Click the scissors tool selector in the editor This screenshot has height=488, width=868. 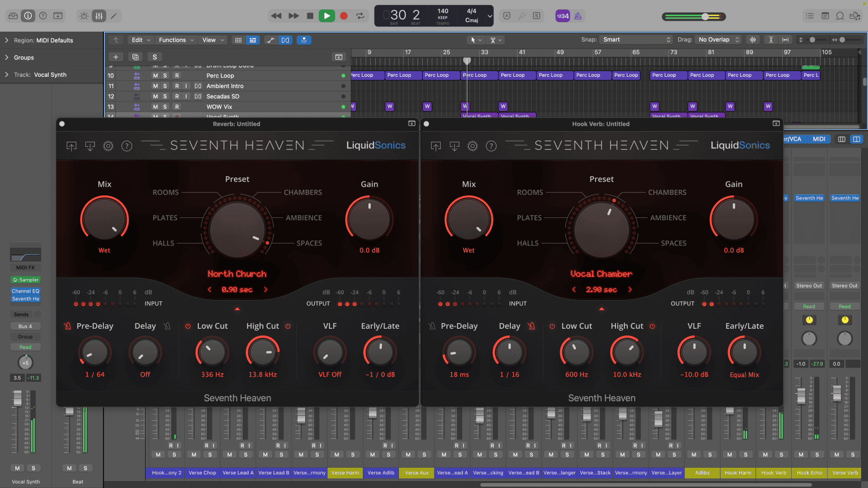coord(495,40)
